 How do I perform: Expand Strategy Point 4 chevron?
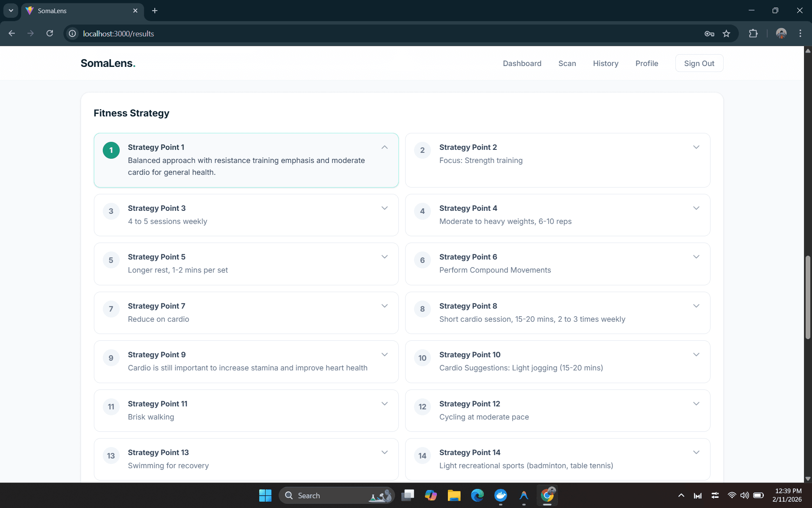coord(696,208)
